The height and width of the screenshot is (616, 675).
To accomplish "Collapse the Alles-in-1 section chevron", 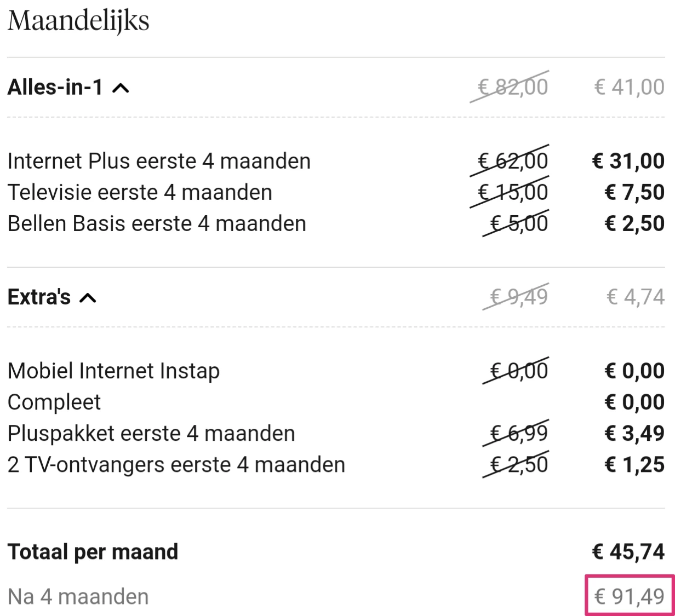I will pos(121,88).
